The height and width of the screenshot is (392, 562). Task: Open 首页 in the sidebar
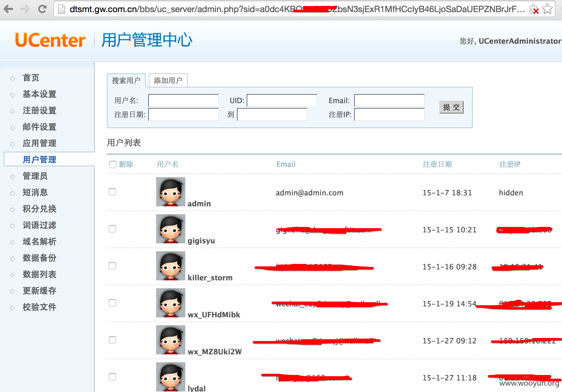point(31,78)
